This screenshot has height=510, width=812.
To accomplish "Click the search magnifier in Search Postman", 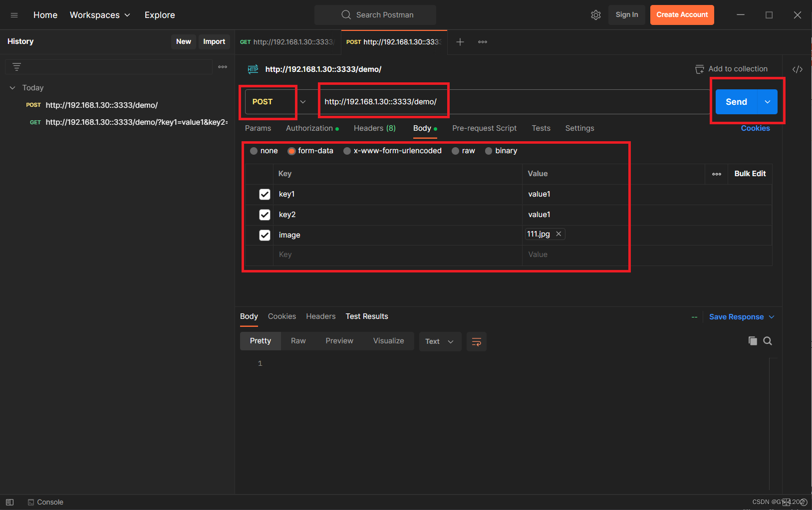I will pos(346,15).
